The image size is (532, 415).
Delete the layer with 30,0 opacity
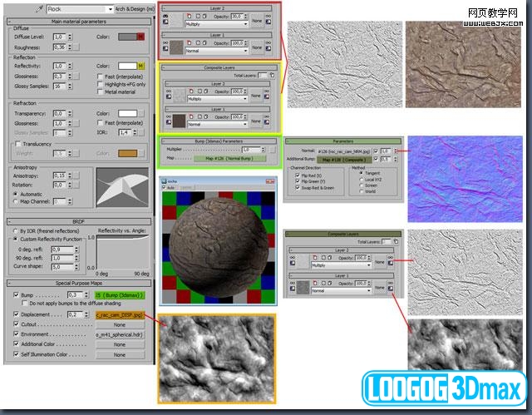[x=189, y=16]
